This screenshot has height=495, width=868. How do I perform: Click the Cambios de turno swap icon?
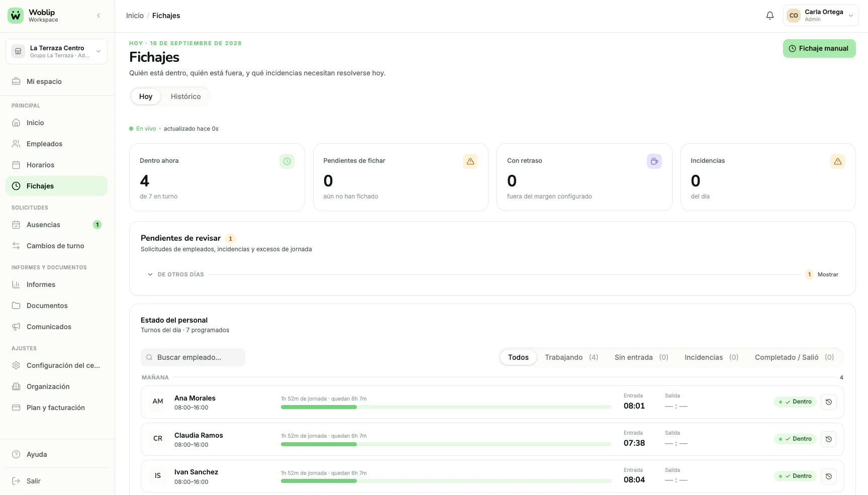(x=16, y=246)
